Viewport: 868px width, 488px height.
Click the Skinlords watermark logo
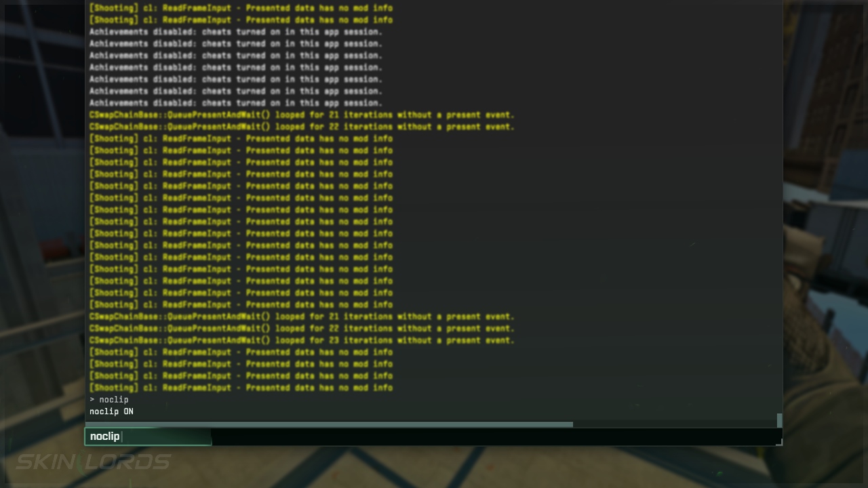click(x=94, y=462)
